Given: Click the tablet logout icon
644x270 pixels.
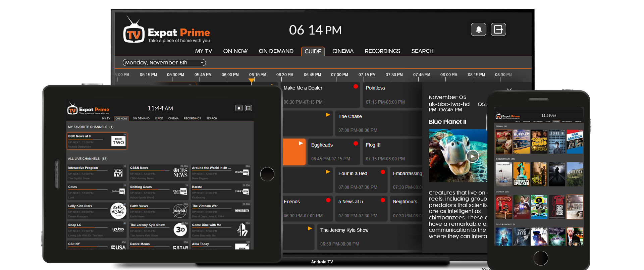Looking at the screenshot, I should pos(248,108).
